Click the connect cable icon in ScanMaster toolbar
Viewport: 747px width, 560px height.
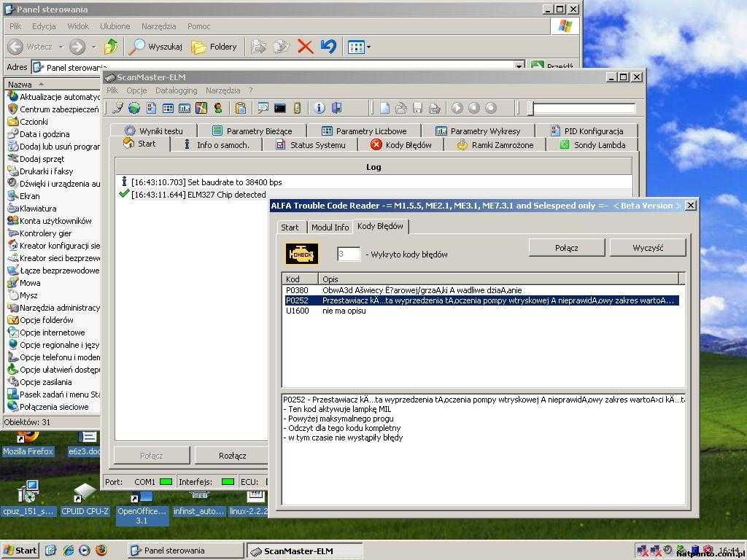click(117, 108)
